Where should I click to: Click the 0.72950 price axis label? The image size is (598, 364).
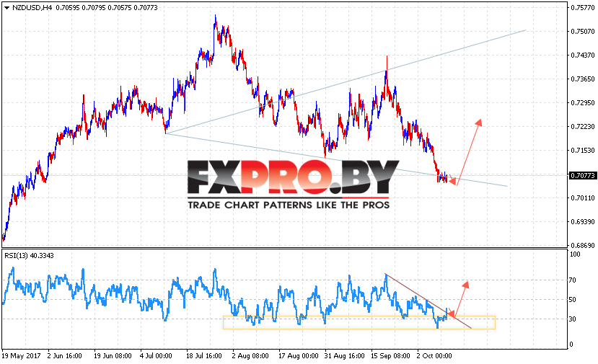pyautogui.click(x=582, y=102)
